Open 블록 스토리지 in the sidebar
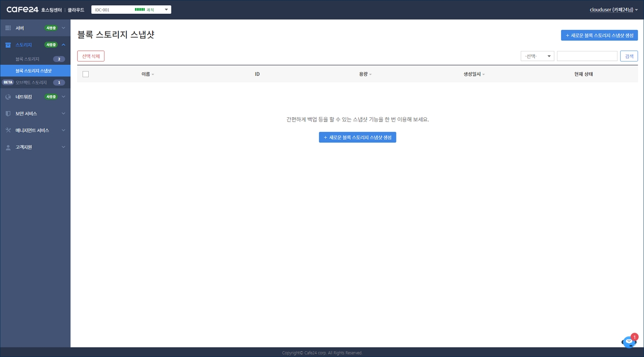The width and height of the screenshot is (644, 357). click(x=28, y=59)
